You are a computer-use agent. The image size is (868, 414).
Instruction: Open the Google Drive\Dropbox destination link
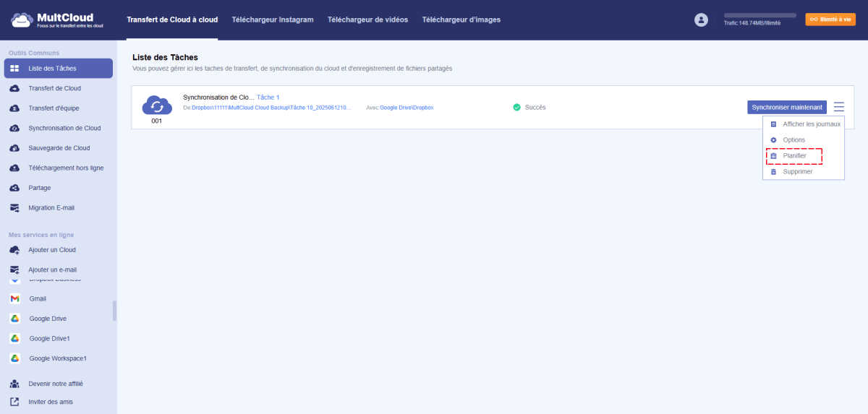tap(407, 108)
